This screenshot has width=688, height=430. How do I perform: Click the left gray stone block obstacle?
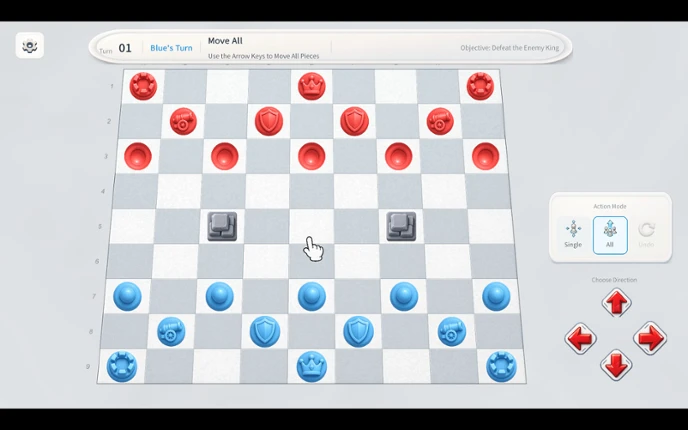[x=222, y=226]
